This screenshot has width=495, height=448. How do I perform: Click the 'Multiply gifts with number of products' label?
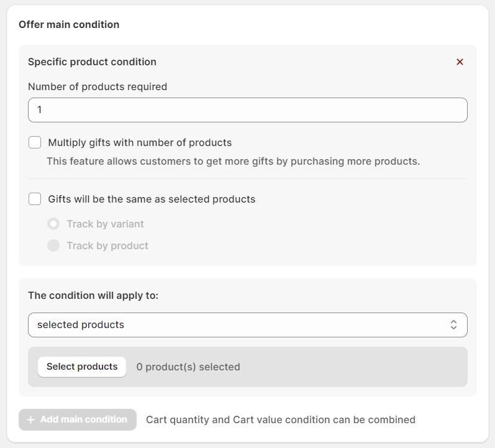pyautogui.click(x=140, y=143)
